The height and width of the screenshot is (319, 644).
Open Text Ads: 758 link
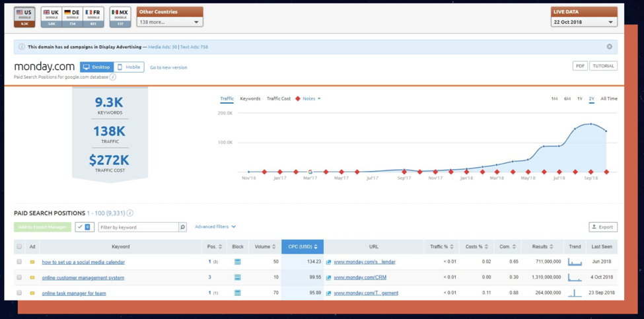(x=194, y=47)
